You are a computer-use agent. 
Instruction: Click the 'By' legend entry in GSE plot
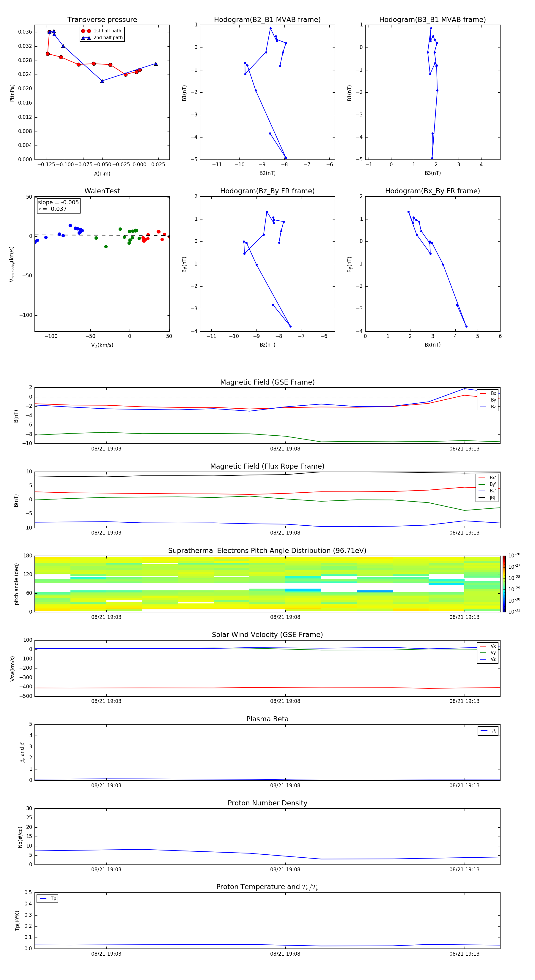[488, 400]
